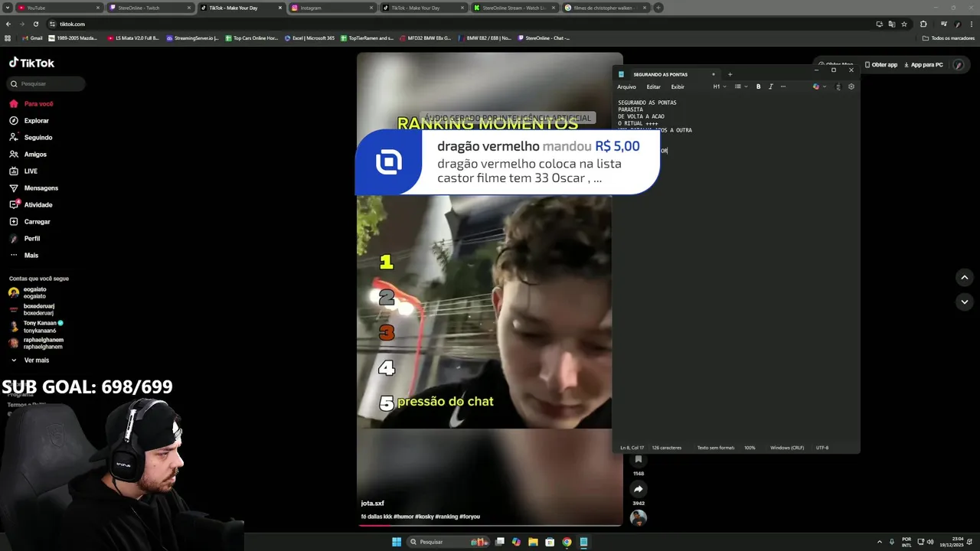This screenshot has height=551, width=980.
Task: Open Amigos section in TikTok sidebar
Action: (x=28, y=154)
